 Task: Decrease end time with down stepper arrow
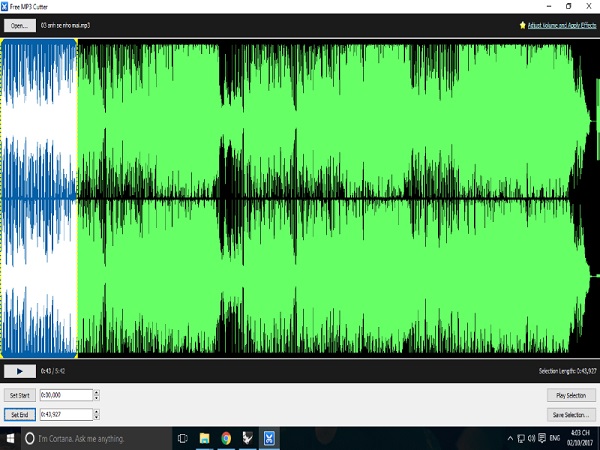pyautogui.click(x=96, y=417)
